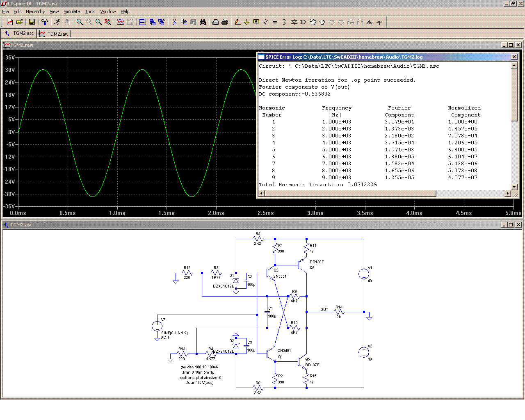Open the Hierarchy menu
525x420 pixels.
tap(35, 11)
